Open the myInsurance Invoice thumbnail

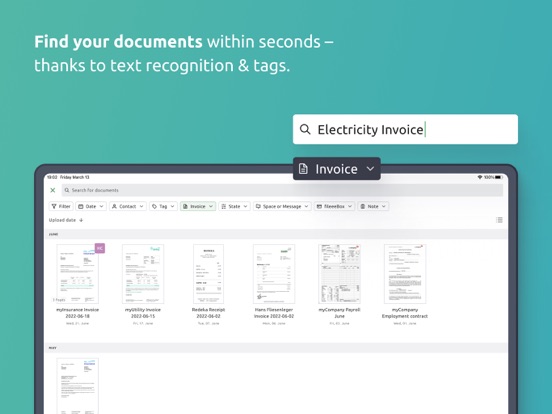pos(77,274)
